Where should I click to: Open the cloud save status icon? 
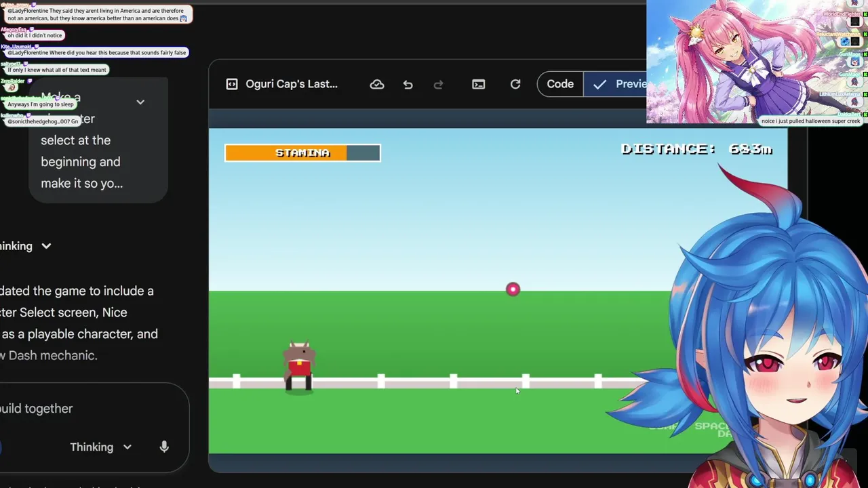(x=377, y=84)
